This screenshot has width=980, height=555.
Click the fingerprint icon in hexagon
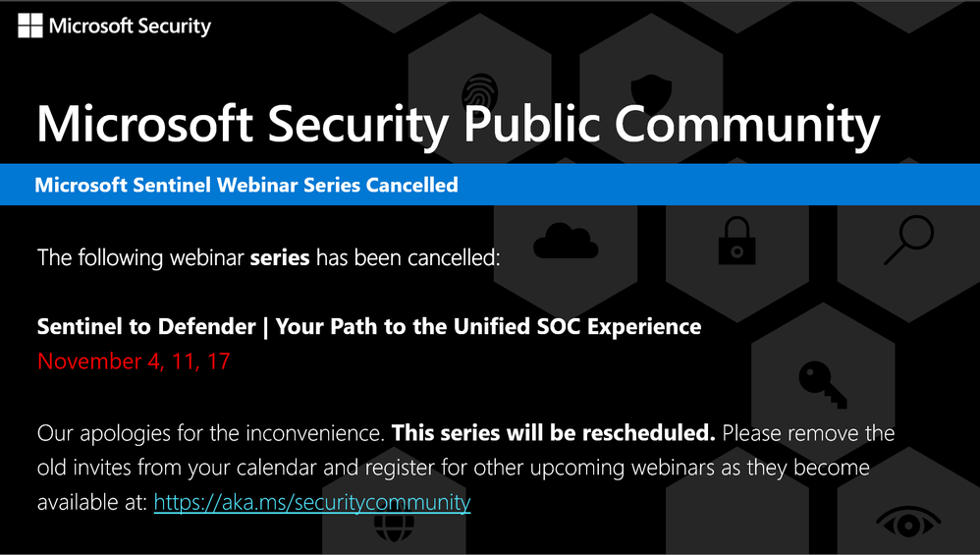479,90
